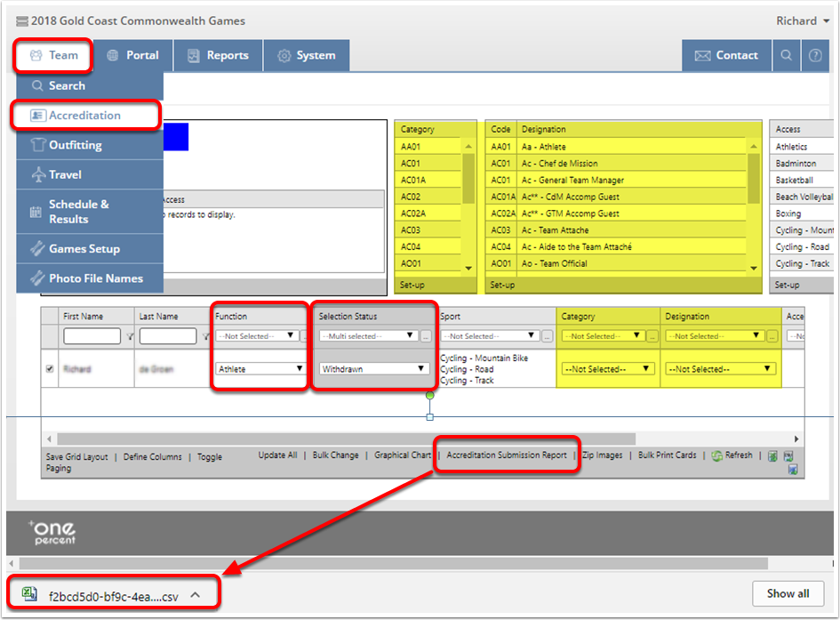Click the Search magnifier icon in the Team menu
Screen dimensions: 840x620
(x=37, y=85)
